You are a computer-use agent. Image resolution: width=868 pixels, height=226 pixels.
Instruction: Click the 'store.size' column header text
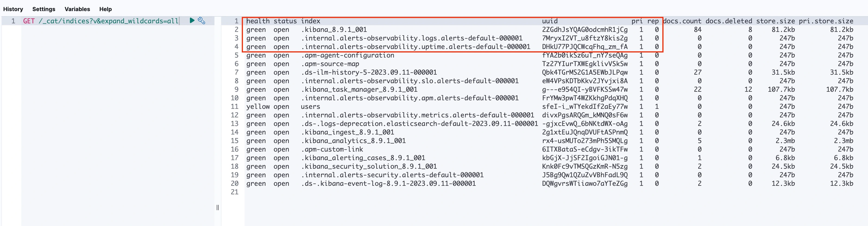775,21
